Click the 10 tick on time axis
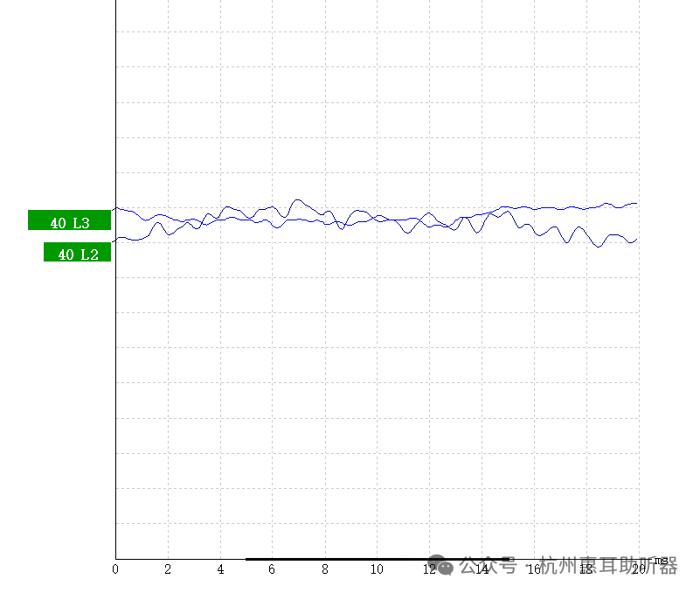 click(x=377, y=569)
